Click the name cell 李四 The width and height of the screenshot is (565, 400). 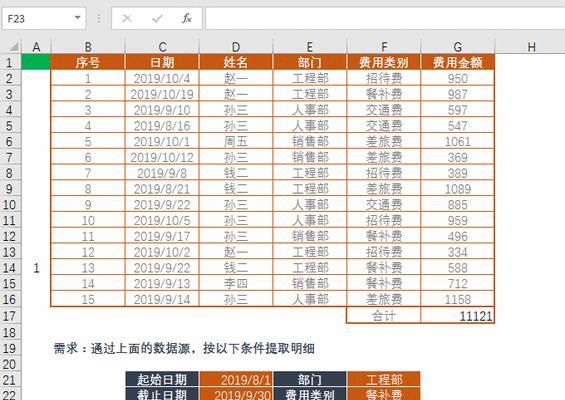point(236,284)
